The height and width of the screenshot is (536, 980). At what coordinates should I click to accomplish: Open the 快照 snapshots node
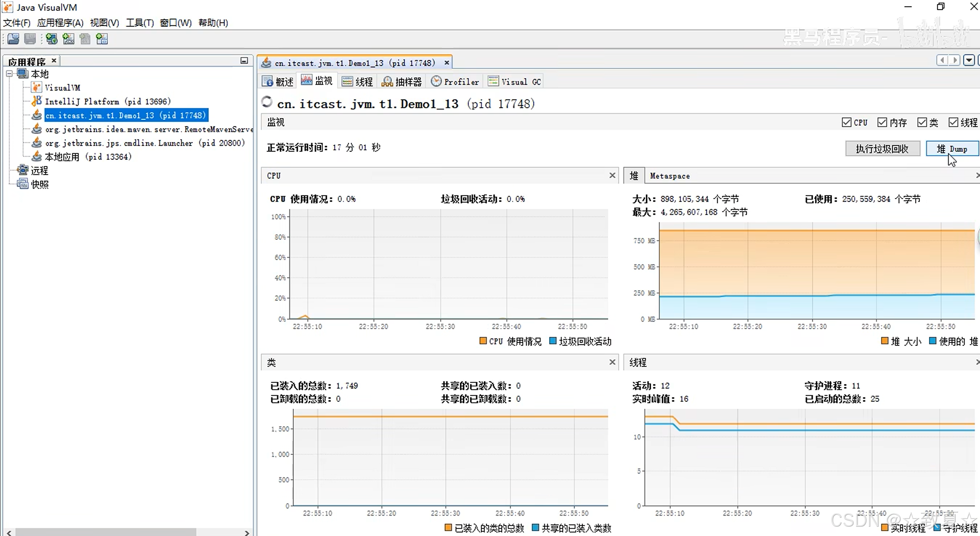pos(40,184)
